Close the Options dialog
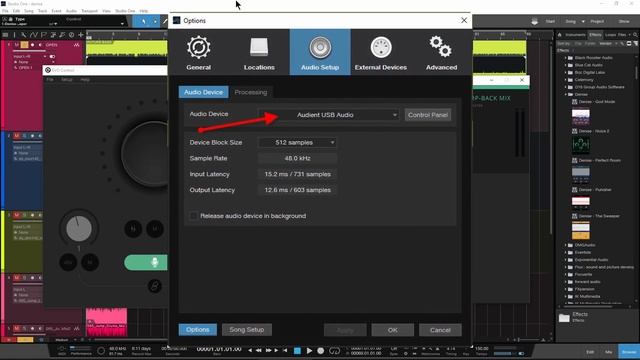 tap(464, 20)
